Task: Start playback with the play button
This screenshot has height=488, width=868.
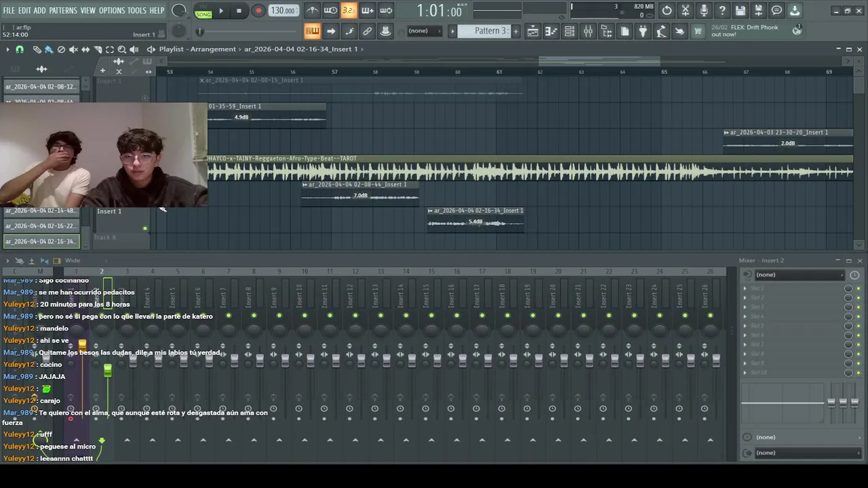Action: pyautogui.click(x=220, y=10)
